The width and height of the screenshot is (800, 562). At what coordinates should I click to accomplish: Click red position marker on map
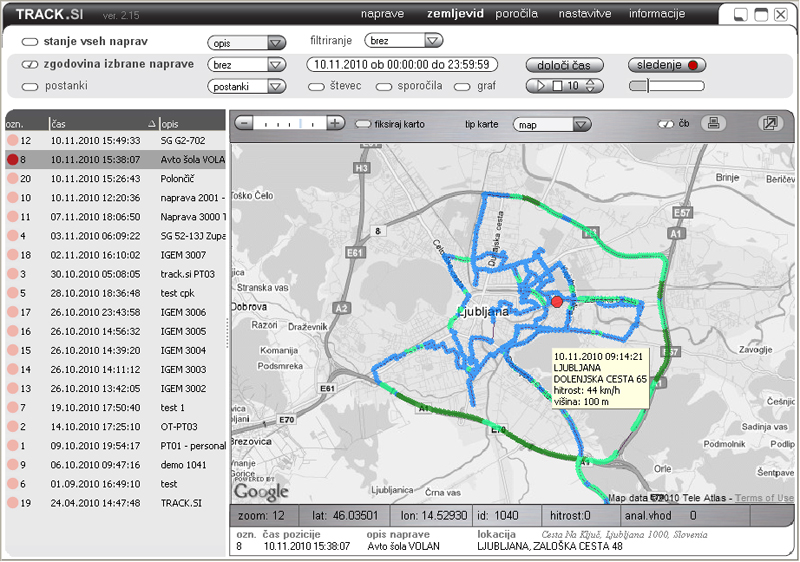[x=557, y=302]
